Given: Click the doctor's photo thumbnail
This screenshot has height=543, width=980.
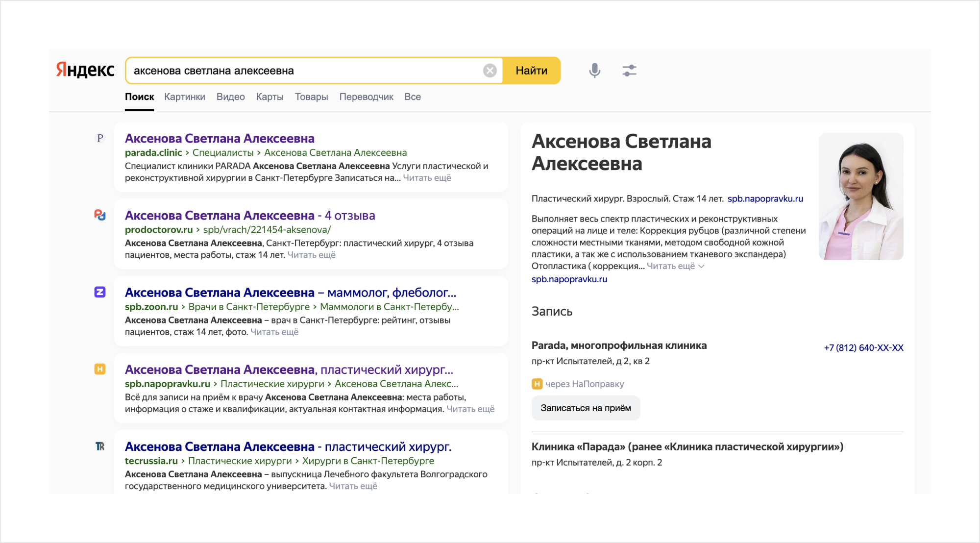Looking at the screenshot, I should (x=861, y=196).
